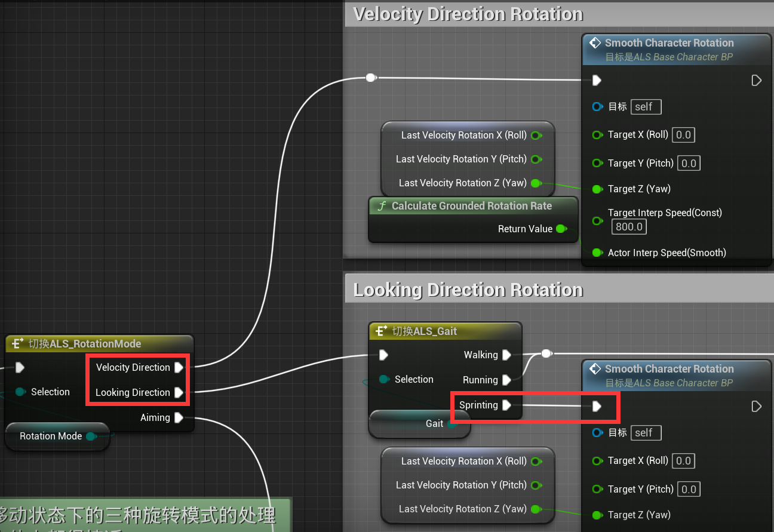Click Last Velocity Rotation Y (Pitch) pin in Looking Direction group
This screenshot has width=774, height=532.
coord(536,485)
